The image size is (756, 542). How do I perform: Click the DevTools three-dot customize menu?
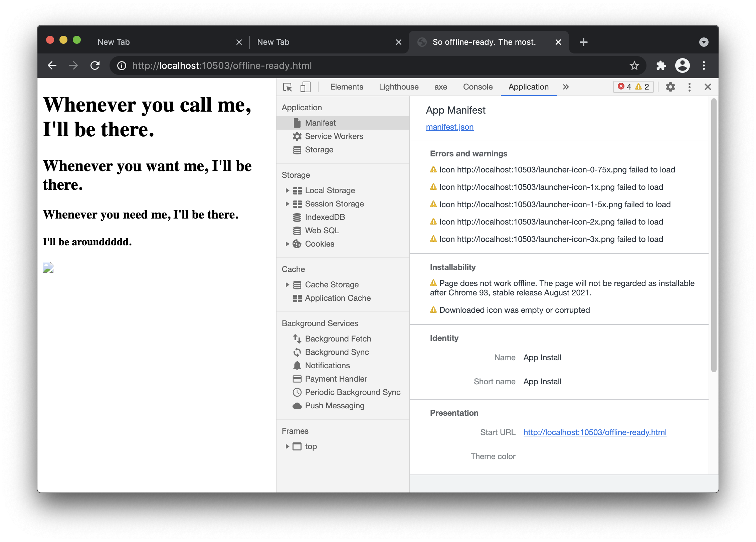(689, 87)
